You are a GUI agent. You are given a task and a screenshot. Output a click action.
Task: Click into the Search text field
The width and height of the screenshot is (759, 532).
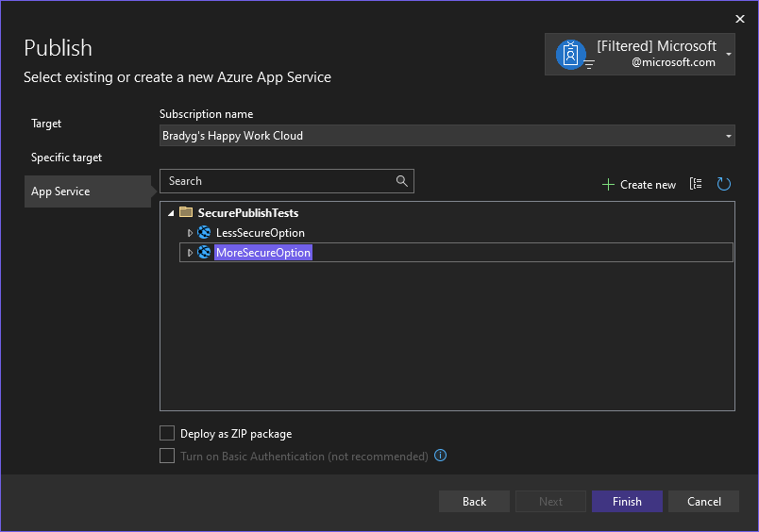278,181
